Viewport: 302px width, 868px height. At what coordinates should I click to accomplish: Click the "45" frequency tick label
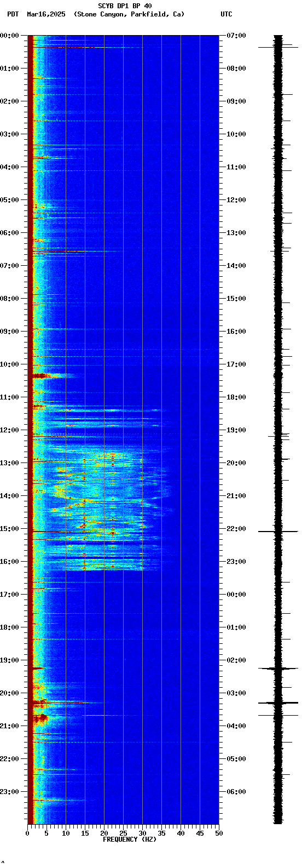coord(200,833)
